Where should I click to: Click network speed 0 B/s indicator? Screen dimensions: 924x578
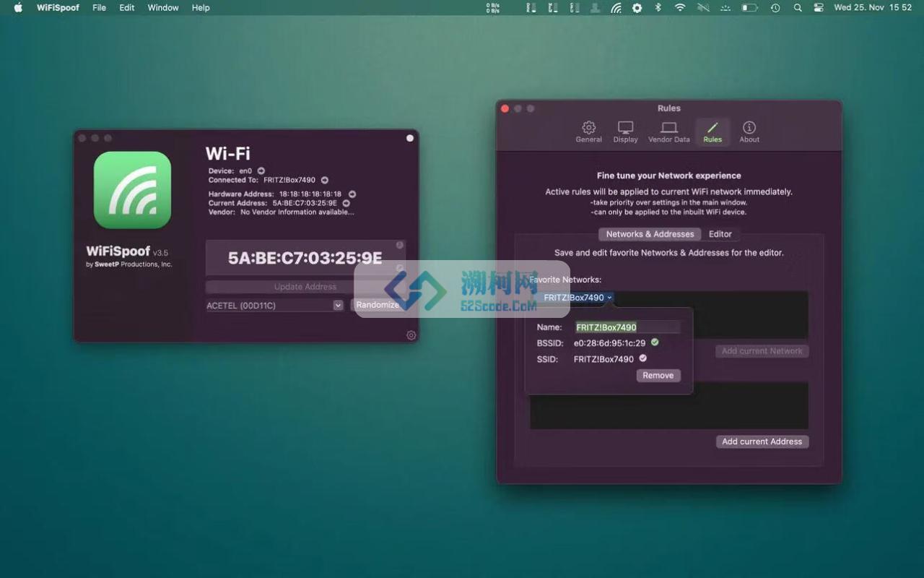pyautogui.click(x=493, y=8)
